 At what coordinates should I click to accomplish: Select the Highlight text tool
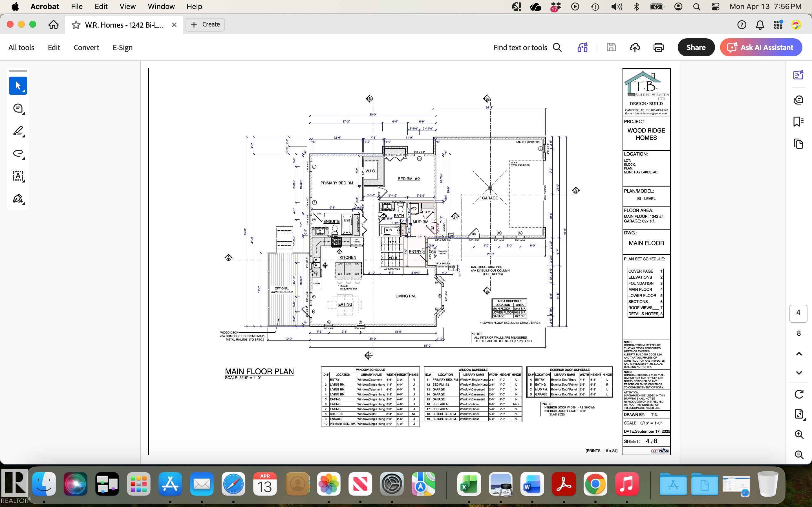pos(18,131)
